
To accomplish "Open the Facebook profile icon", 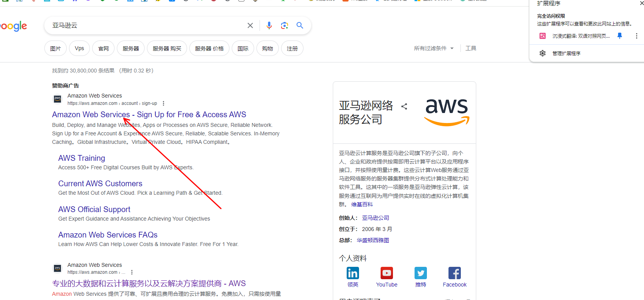I will (455, 273).
